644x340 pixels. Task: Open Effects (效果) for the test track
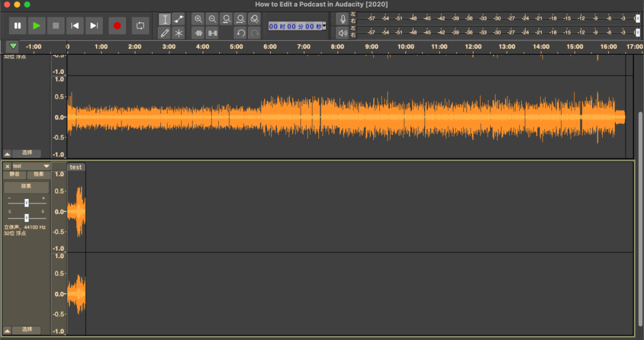tap(26, 186)
